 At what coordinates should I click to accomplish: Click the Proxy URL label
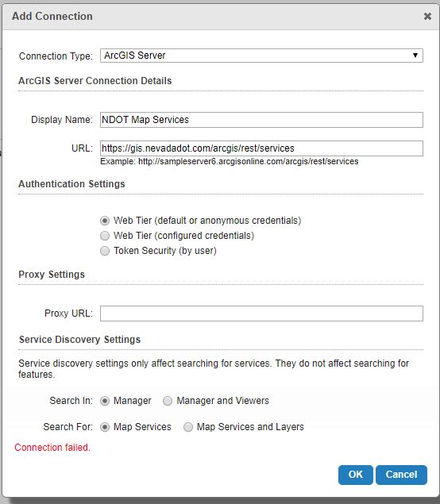[x=68, y=314]
